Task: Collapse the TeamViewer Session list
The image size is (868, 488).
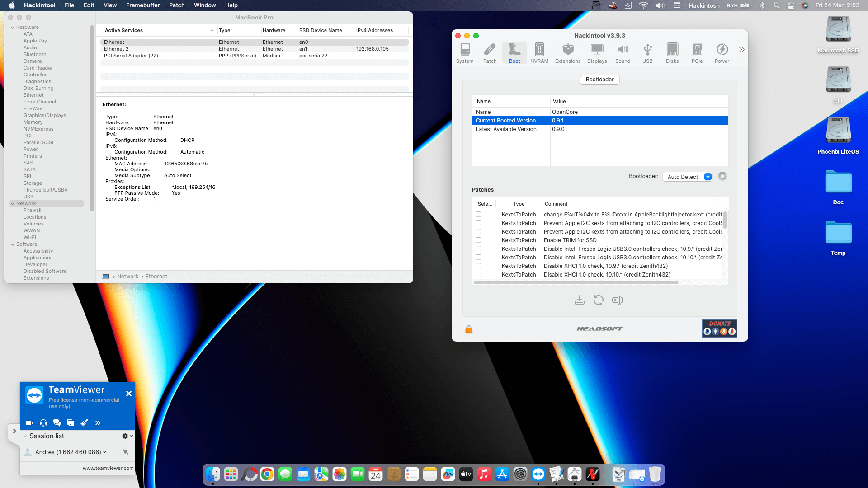Action: pos(25,436)
